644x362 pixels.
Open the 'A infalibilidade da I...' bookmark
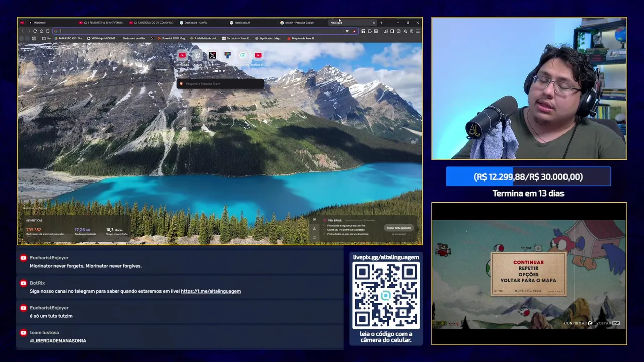204,38
